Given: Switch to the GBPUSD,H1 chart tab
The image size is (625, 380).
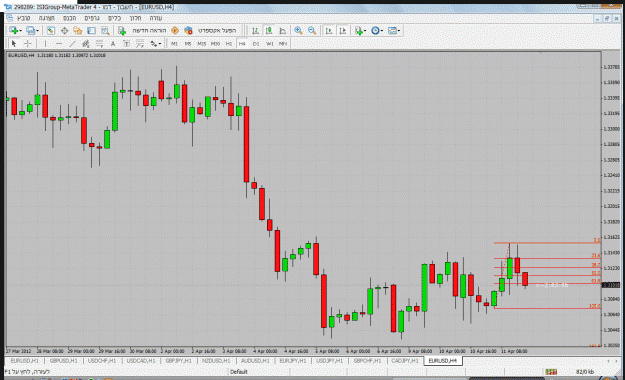Looking at the screenshot, I should (x=64, y=361).
